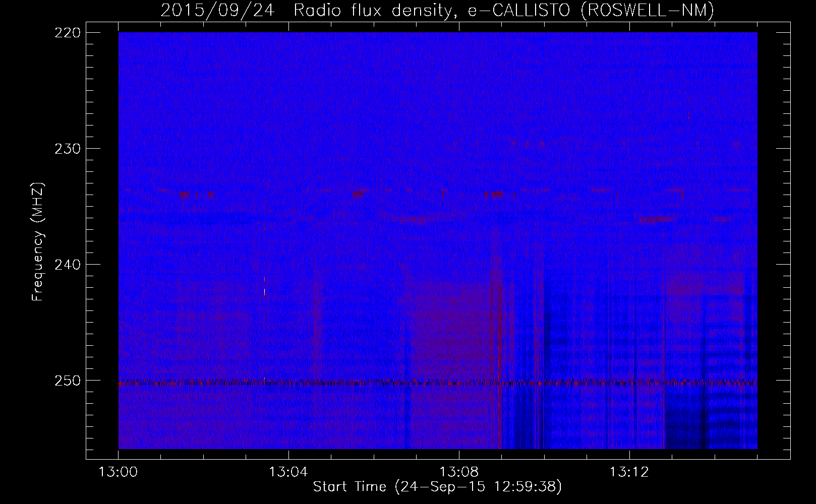Select the 240 frequency axis label
The height and width of the screenshot is (504, 816).
pyautogui.click(x=67, y=265)
